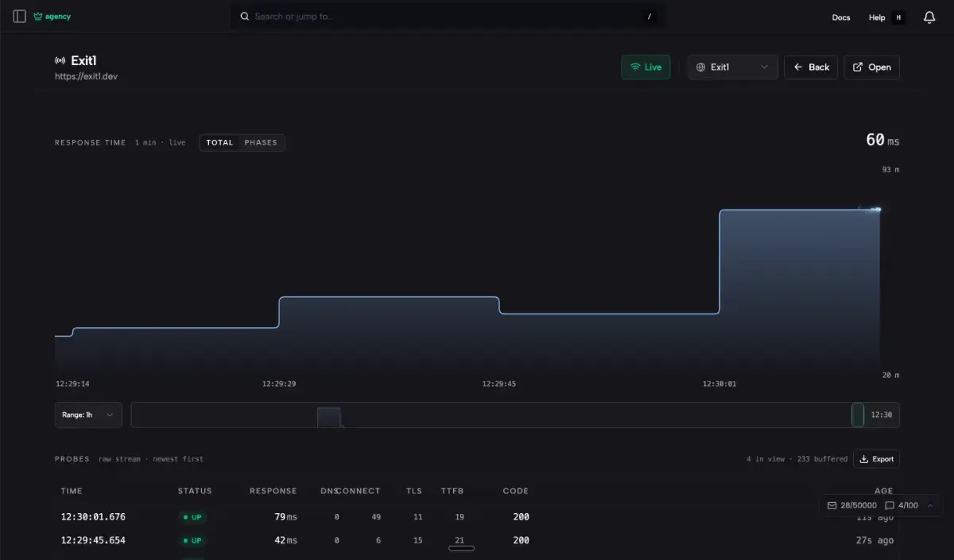Click the globe icon in Exit1 selector
Screen dimensions: 954x560
point(700,68)
